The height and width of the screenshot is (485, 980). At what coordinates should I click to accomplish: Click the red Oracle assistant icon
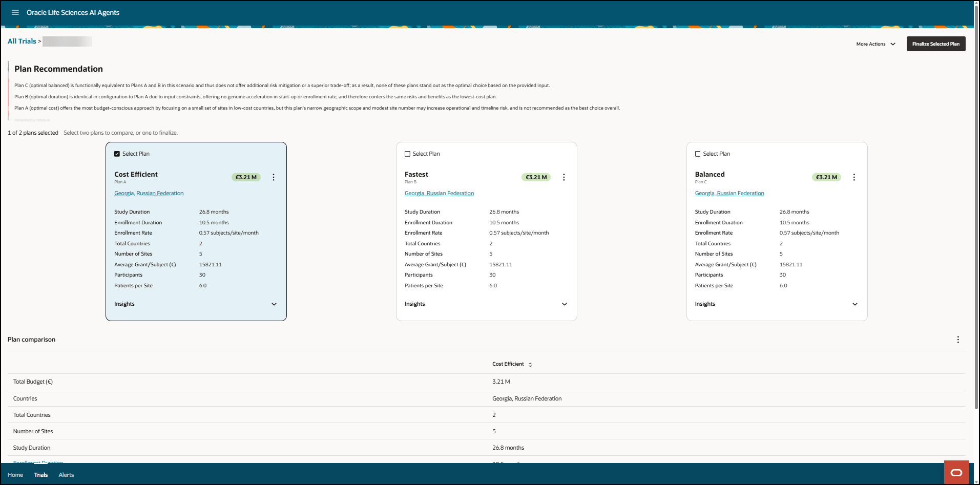956,472
